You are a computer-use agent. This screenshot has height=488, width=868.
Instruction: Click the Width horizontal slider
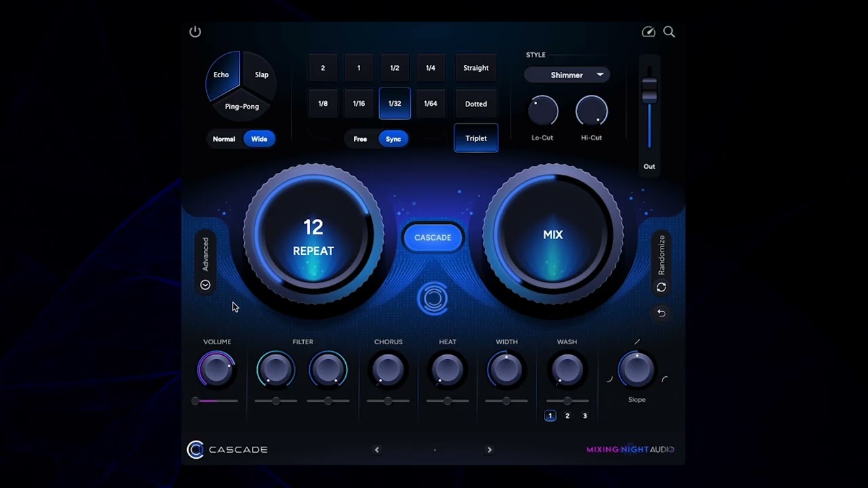click(507, 401)
